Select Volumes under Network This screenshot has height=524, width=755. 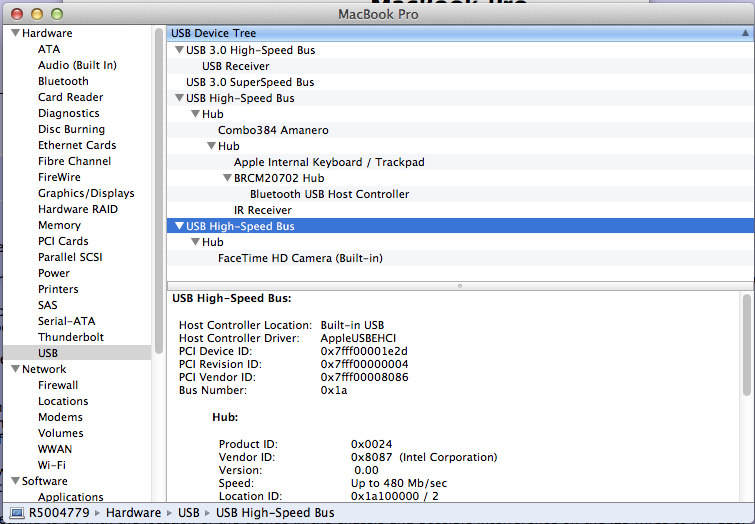coord(61,433)
